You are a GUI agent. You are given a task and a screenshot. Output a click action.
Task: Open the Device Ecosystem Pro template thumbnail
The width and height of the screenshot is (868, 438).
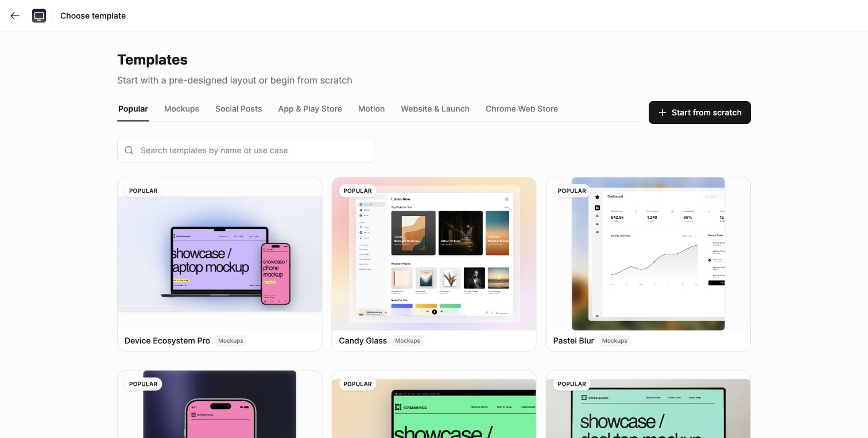tap(220, 254)
